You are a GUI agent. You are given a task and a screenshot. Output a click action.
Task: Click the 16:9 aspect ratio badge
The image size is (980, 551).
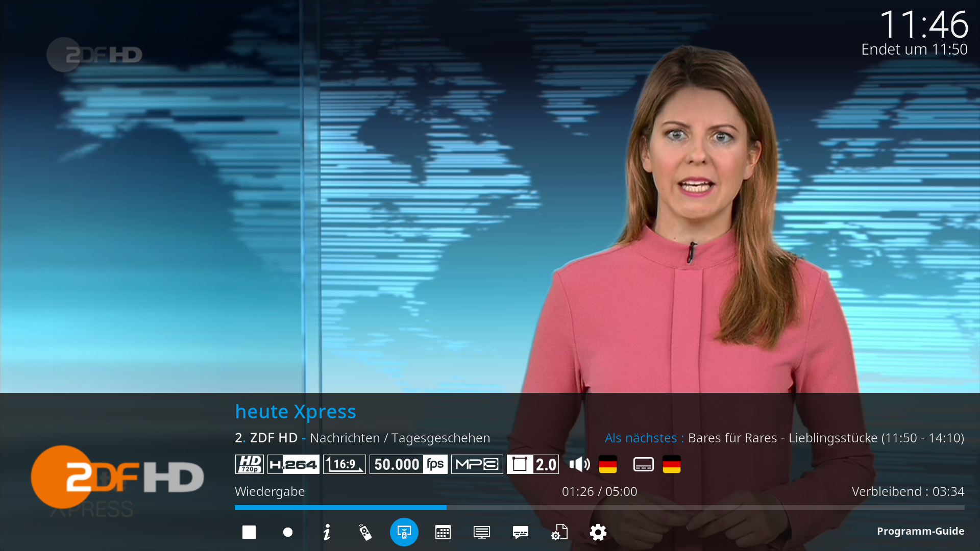tap(345, 464)
